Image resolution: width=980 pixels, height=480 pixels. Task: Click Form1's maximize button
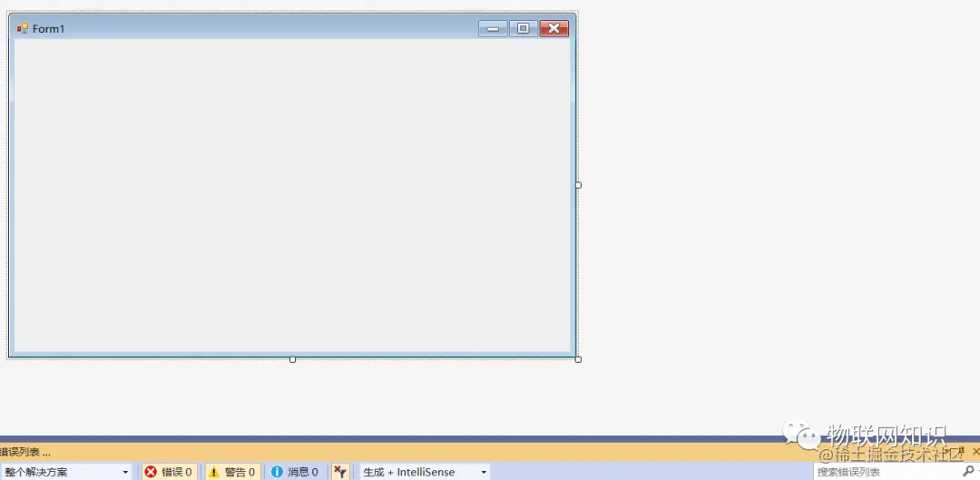coord(524,28)
